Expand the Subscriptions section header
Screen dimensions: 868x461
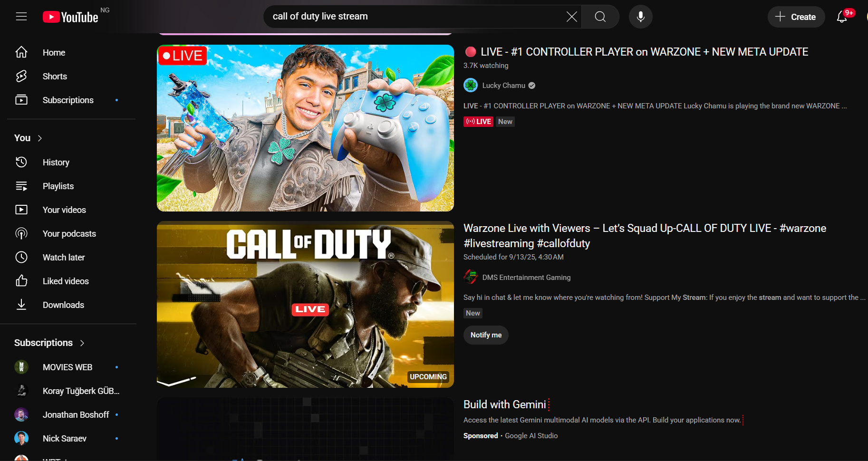tap(49, 343)
